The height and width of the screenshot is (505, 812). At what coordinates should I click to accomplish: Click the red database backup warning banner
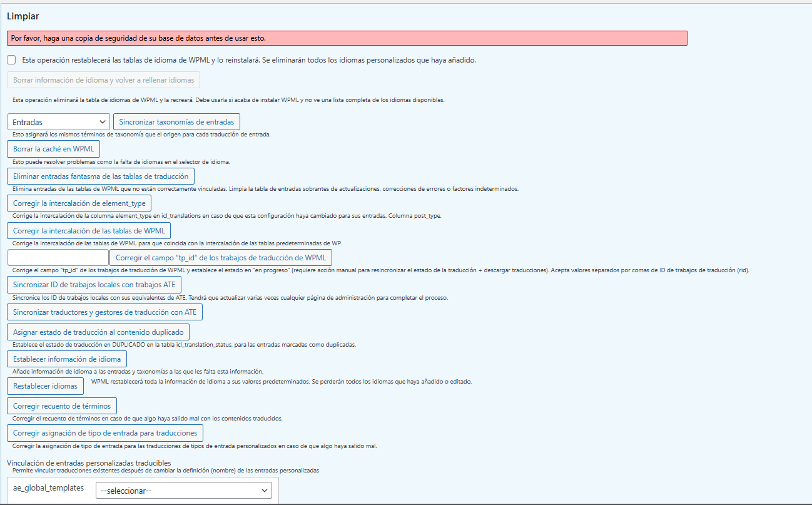point(347,38)
